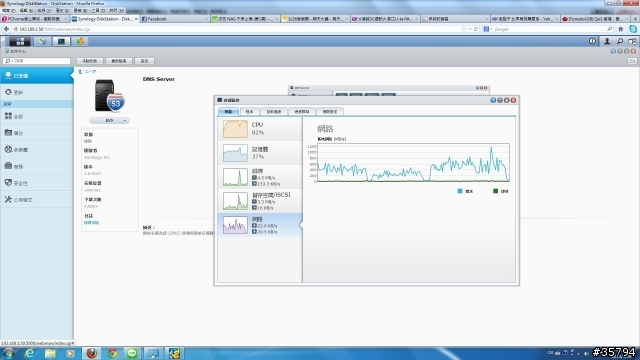Switch to the PChome browser tab

point(35,19)
